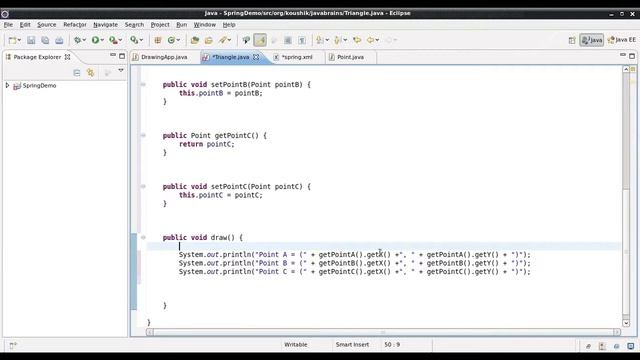Click the Toggle Breadcrumb icon
Screen dimensions: 640x360
[246, 40]
